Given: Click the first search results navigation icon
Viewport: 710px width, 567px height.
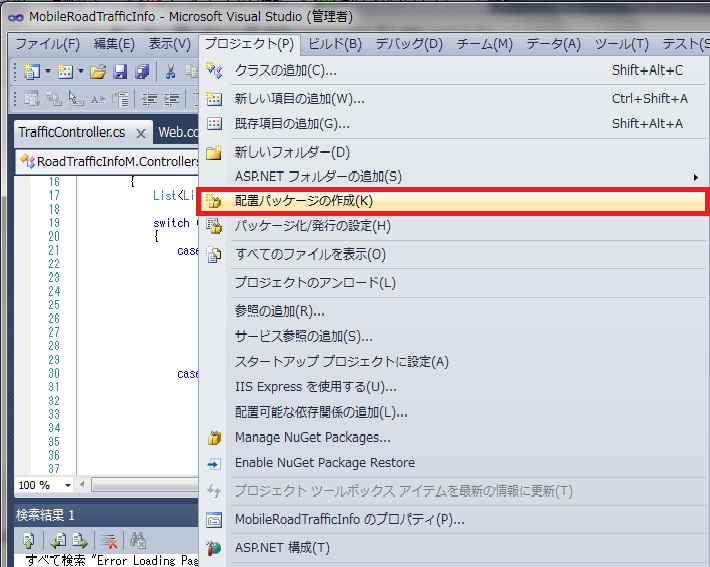Looking at the screenshot, I should pyautogui.click(x=29, y=540).
